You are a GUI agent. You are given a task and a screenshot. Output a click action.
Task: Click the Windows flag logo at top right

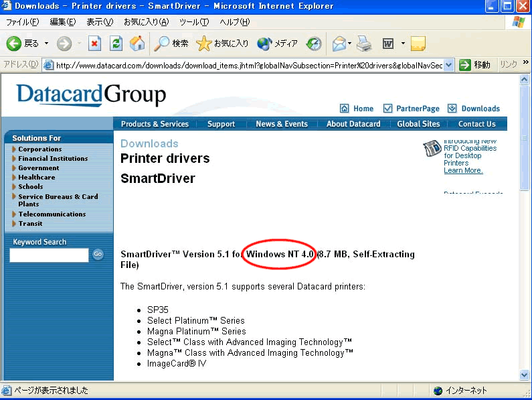point(519,22)
